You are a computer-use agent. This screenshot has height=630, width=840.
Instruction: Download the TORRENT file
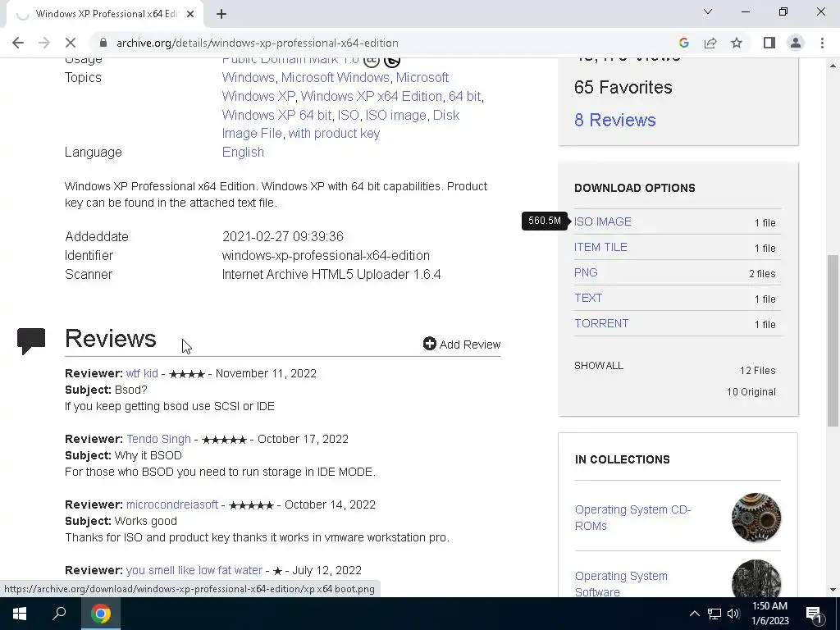(x=601, y=323)
